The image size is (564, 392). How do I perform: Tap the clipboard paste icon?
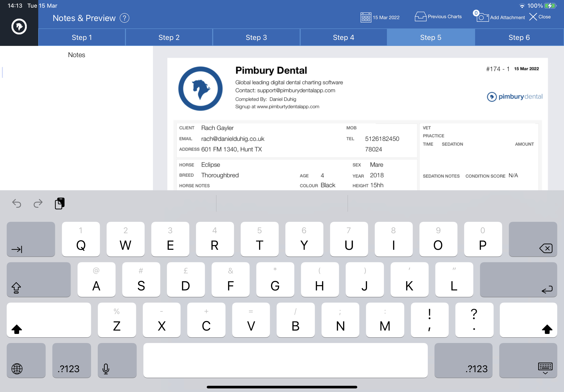(60, 203)
